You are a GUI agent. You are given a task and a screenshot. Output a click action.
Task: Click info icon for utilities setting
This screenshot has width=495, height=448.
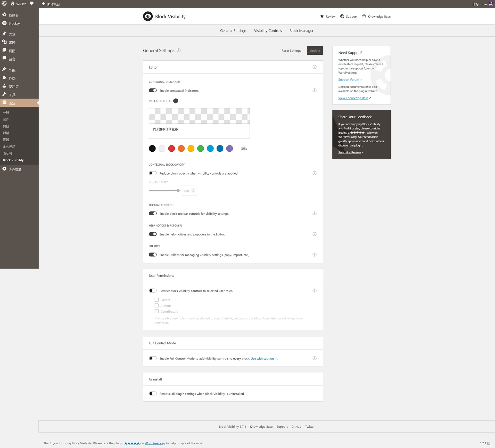point(315,255)
